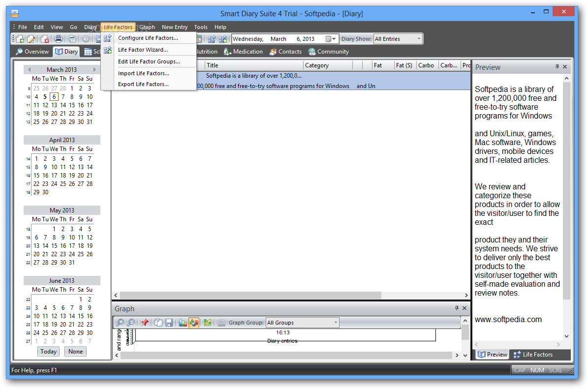
Task: Click the red pushpin icon in Graph toolbar
Action: pyautogui.click(x=145, y=323)
